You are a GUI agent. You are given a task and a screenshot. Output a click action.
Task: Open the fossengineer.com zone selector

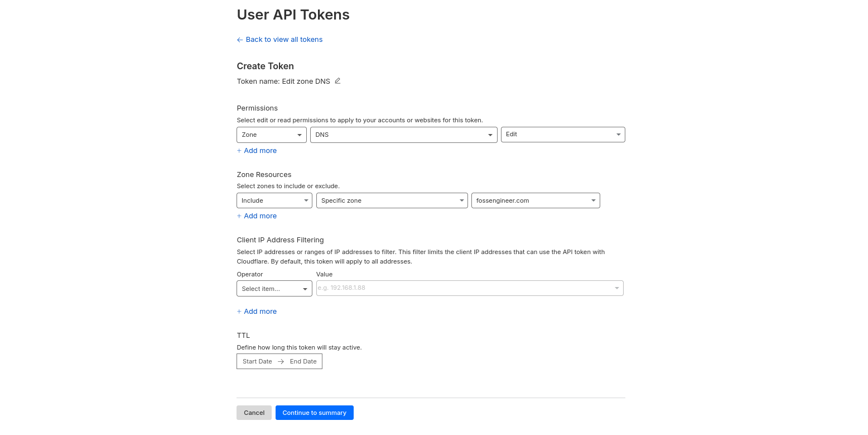click(x=536, y=200)
